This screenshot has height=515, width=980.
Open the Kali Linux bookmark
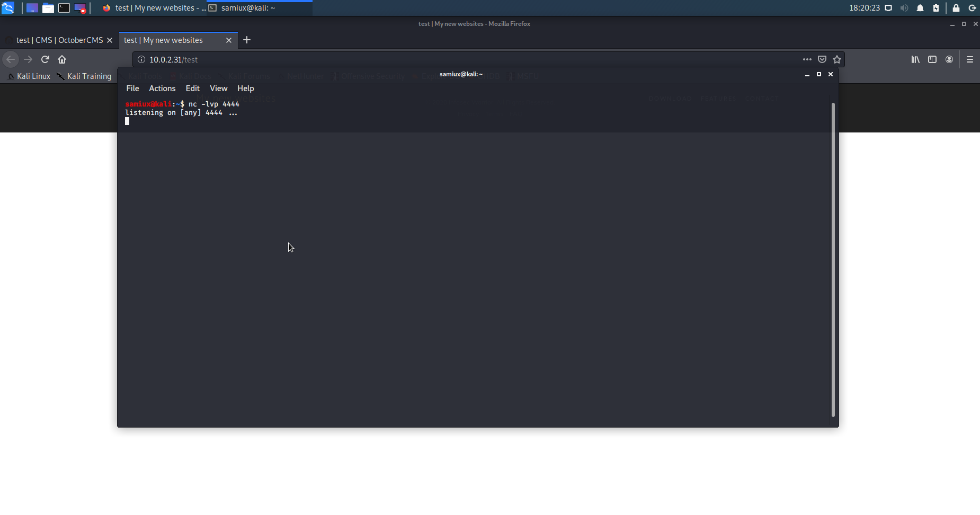(30, 76)
